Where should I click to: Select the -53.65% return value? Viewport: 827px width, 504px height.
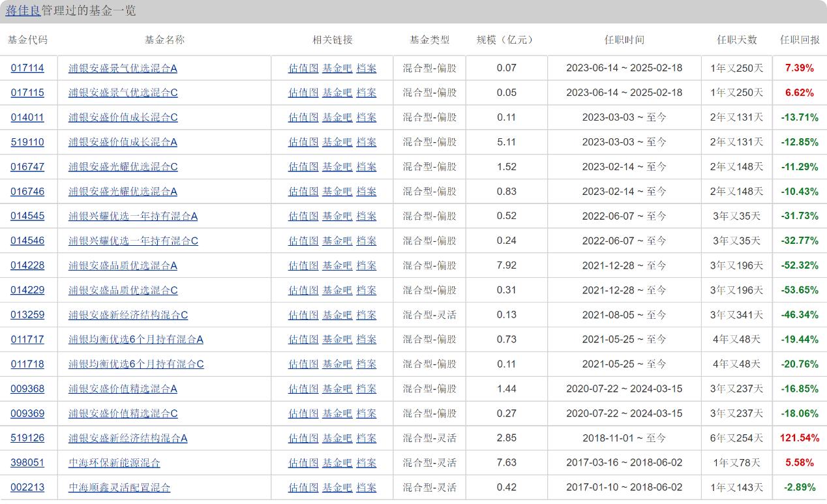pos(800,290)
